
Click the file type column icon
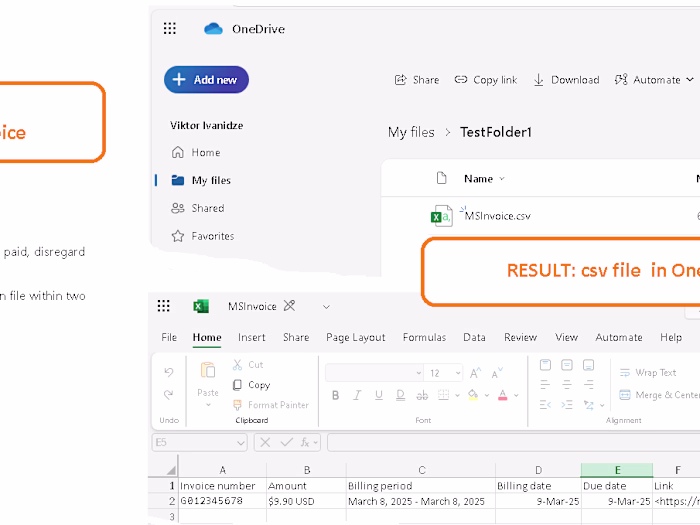tap(442, 178)
